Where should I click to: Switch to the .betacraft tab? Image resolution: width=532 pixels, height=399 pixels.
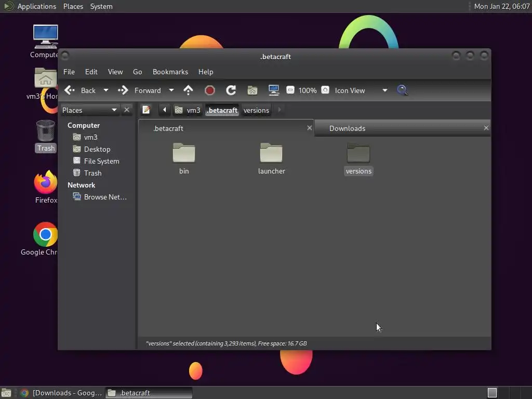click(226, 128)
